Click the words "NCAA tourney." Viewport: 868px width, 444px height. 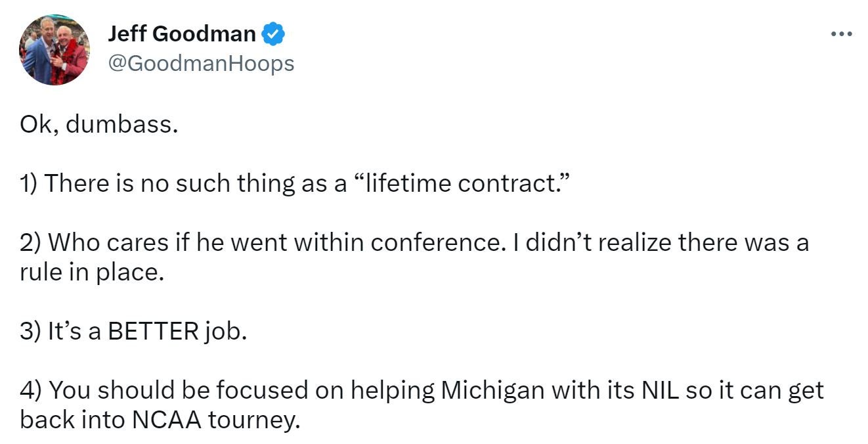(x=215, y=420)
